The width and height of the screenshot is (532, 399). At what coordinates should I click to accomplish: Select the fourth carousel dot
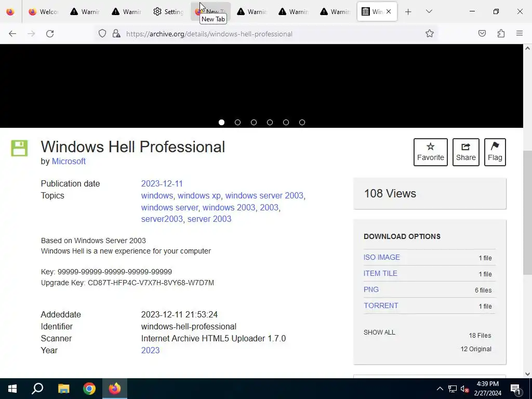(x=270, y=122)
